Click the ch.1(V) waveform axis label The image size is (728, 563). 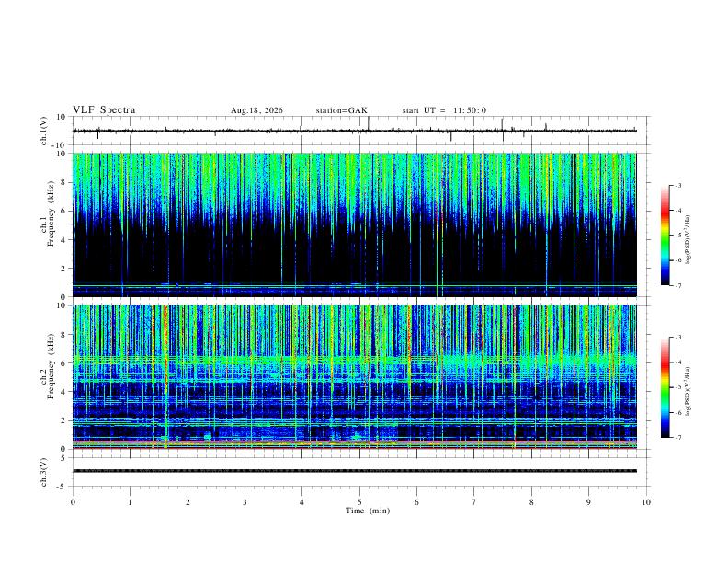coord(44,131)
